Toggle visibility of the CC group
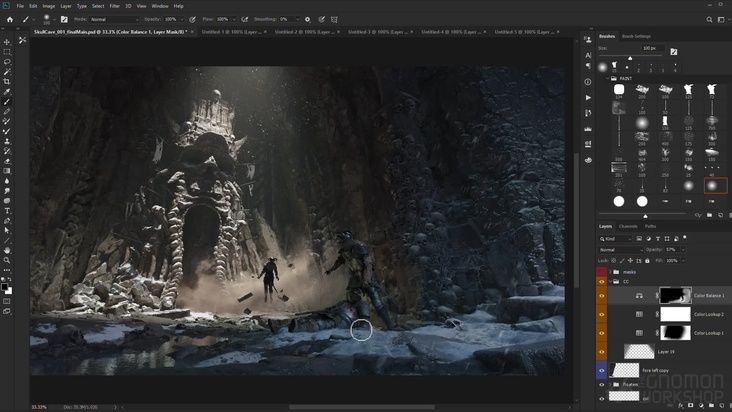The height and width of the screenshot is (412, 732). click(601, 282)
